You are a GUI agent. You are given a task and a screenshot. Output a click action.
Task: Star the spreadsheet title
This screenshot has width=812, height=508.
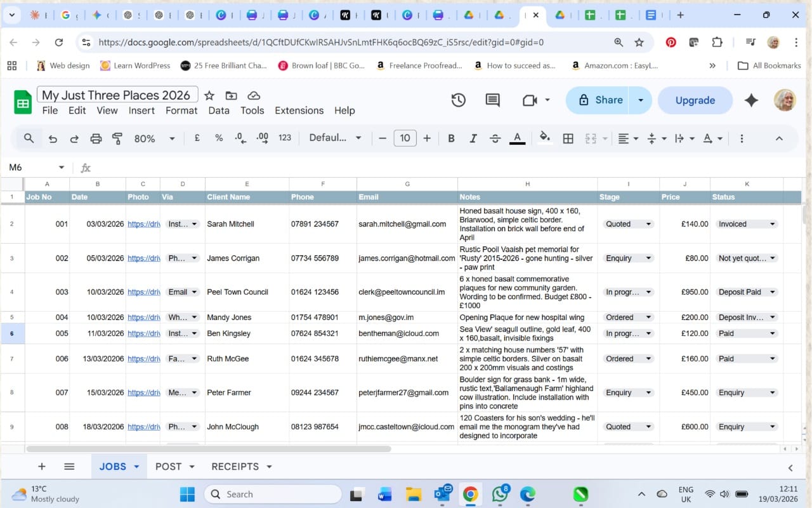tap(209, 95)
